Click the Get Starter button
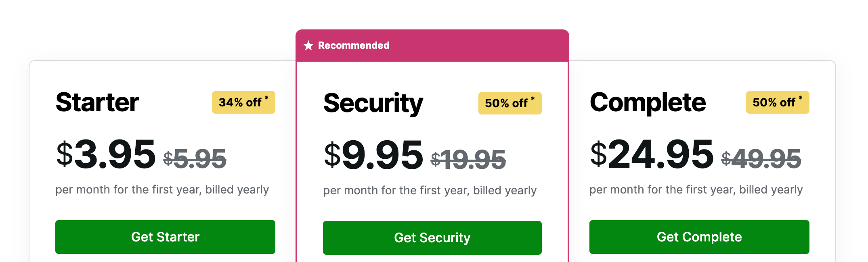The image size is (868, 262). pos(165,237)
